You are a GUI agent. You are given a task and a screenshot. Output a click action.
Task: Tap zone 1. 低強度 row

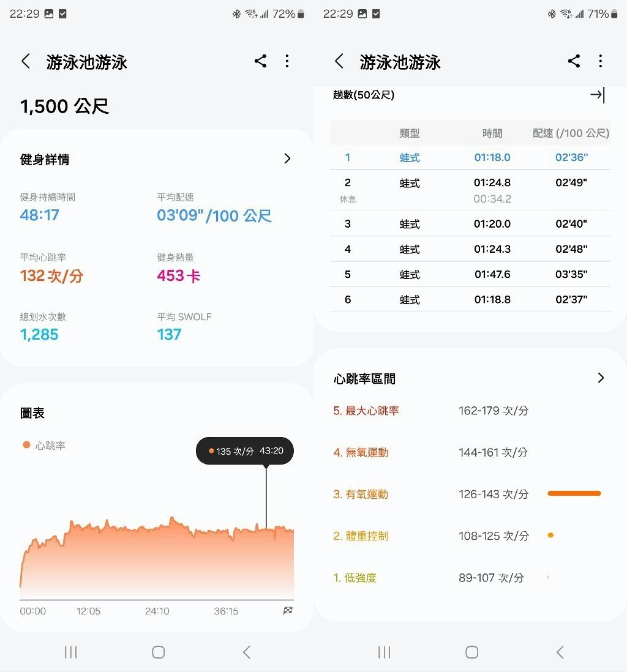tap(470, 578)
